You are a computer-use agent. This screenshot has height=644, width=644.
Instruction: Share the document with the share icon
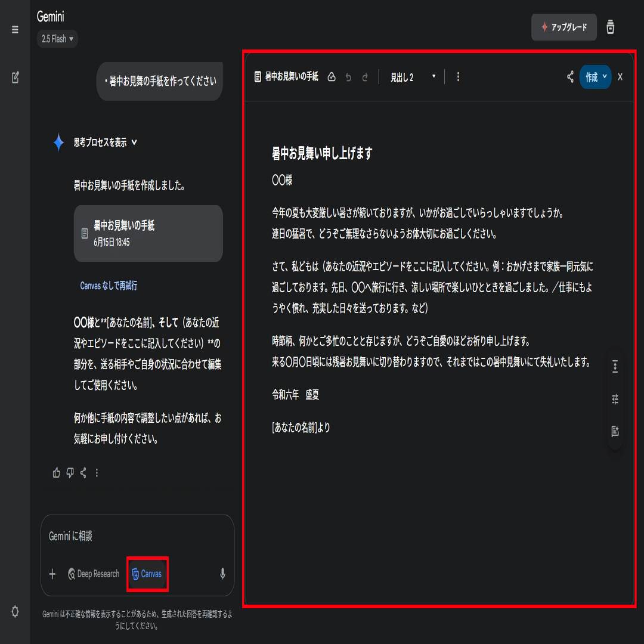coord(570,77)
